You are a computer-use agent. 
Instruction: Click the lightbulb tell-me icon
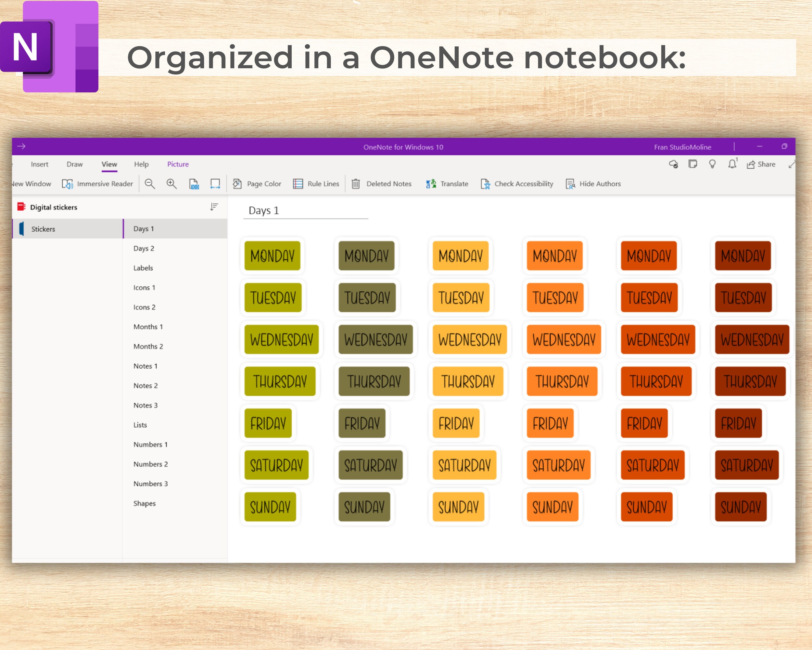coord(712,164)
